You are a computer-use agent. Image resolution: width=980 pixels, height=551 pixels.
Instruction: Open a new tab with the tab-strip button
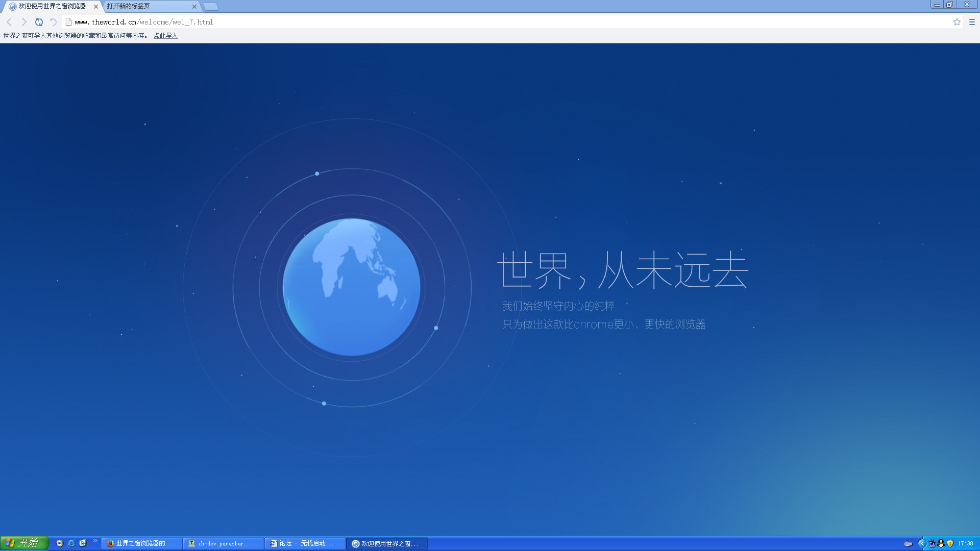[210, 7]
